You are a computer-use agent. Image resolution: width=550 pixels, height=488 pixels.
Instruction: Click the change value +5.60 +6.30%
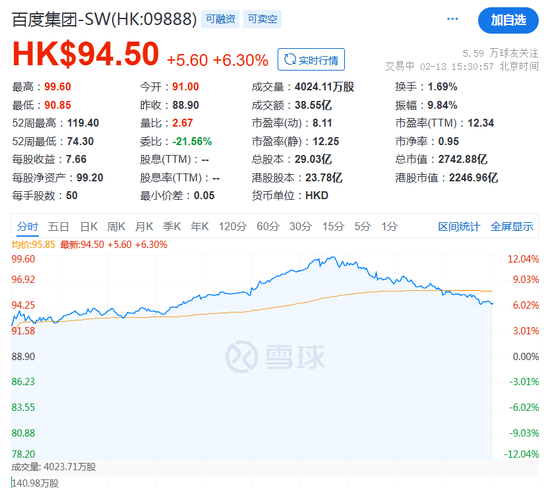point(217,60)
